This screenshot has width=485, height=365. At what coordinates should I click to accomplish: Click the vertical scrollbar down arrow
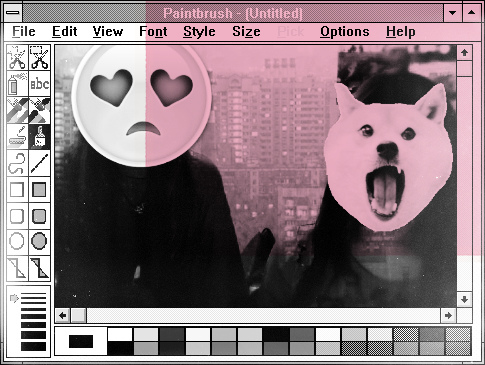[464, 299]
